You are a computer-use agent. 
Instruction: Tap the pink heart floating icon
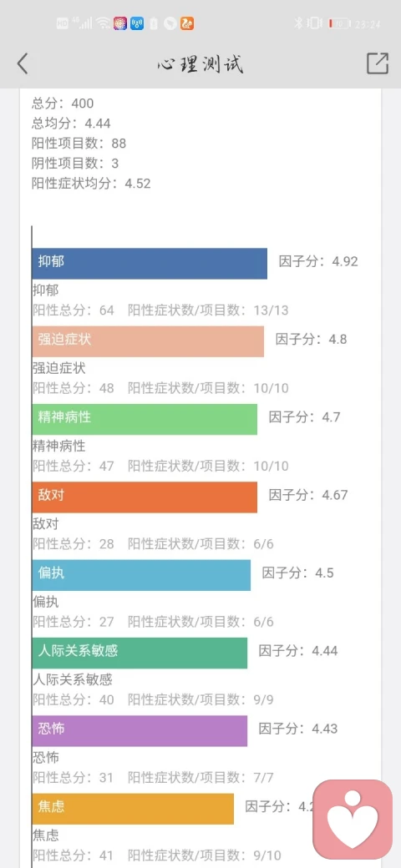(353, 820)
